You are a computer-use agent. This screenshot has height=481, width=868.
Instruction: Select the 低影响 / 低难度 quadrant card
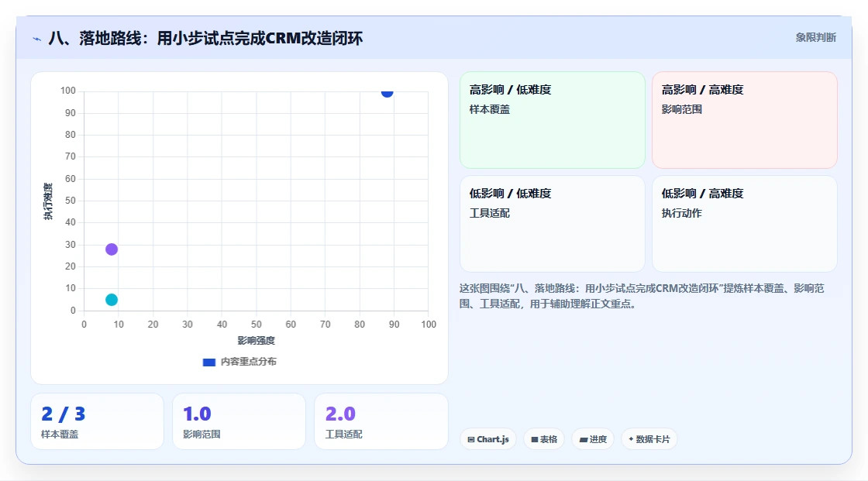pyautogui.click(x=553, y=224)
